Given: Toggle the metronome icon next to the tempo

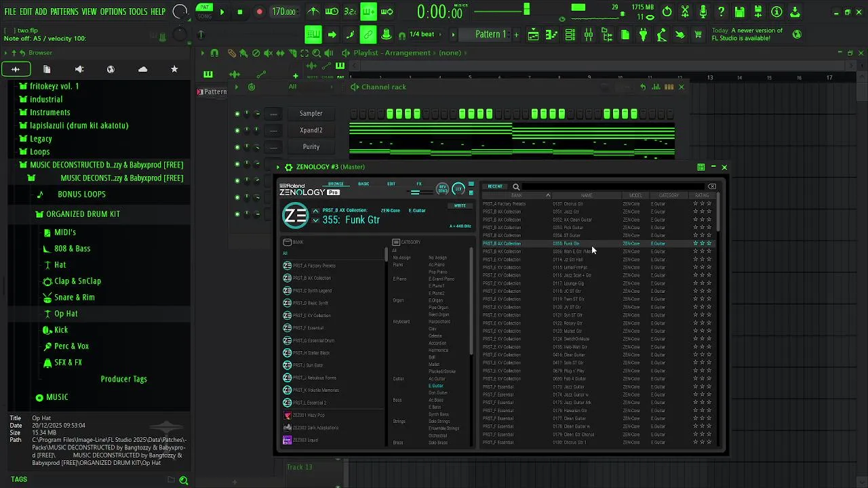Looking at the screenshot, I should (x=313, y=12).
